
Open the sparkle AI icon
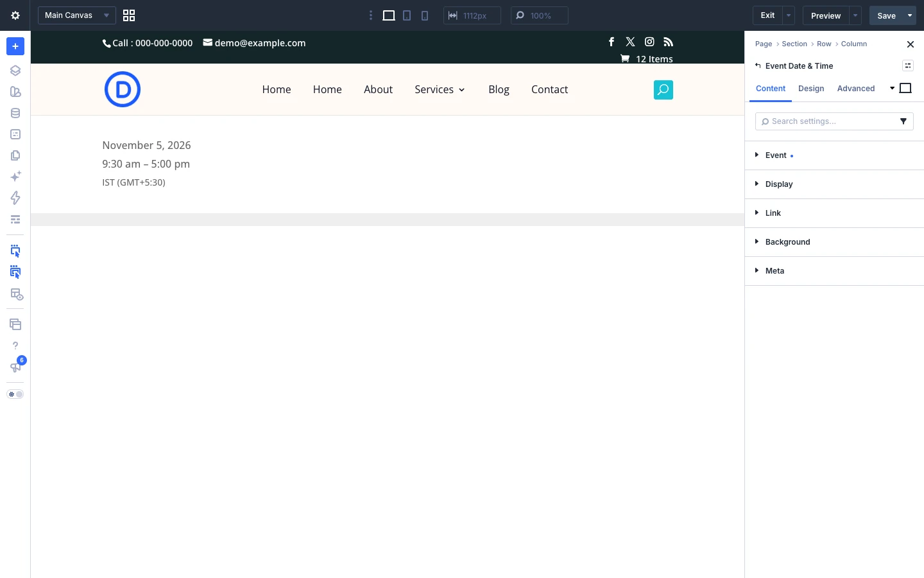pyautogui.click(x=15, y=177)
